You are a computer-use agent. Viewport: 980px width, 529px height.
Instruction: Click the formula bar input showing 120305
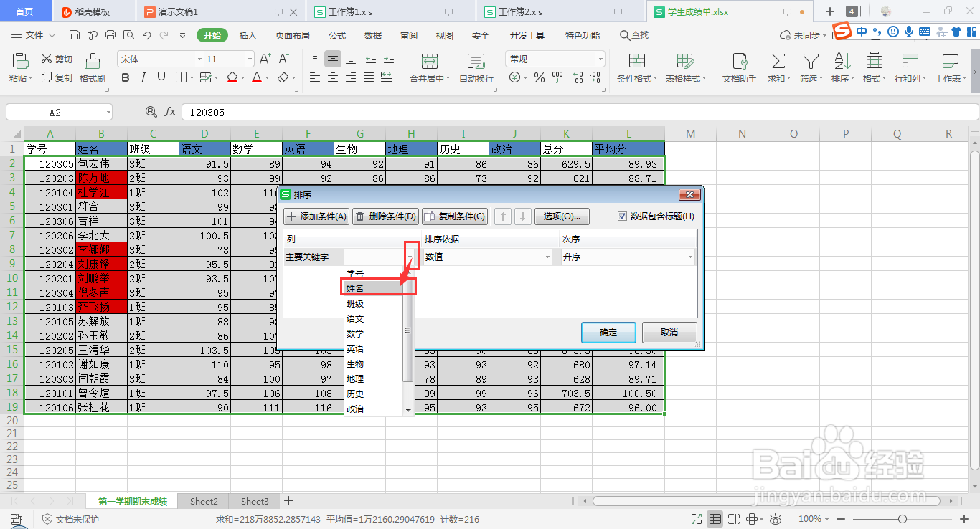pos(580,112)
